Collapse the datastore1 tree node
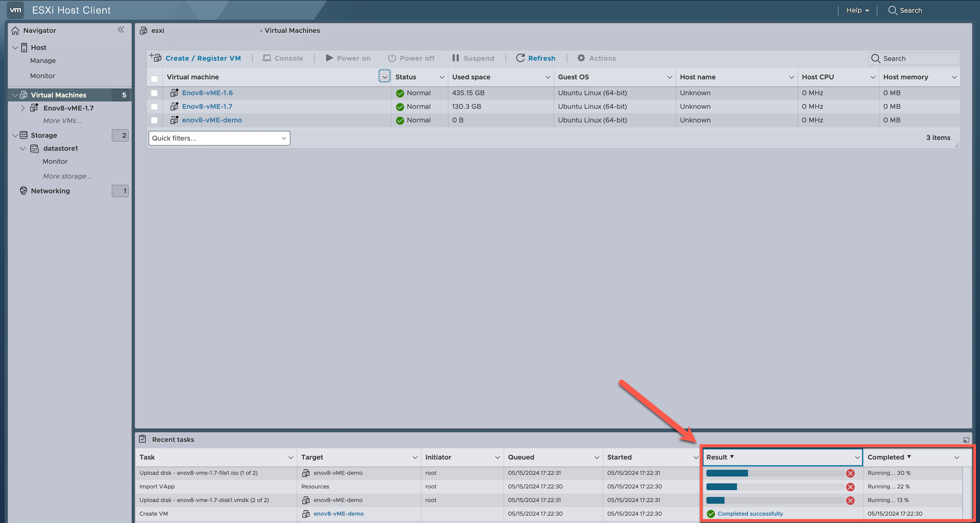 point(23,149)
